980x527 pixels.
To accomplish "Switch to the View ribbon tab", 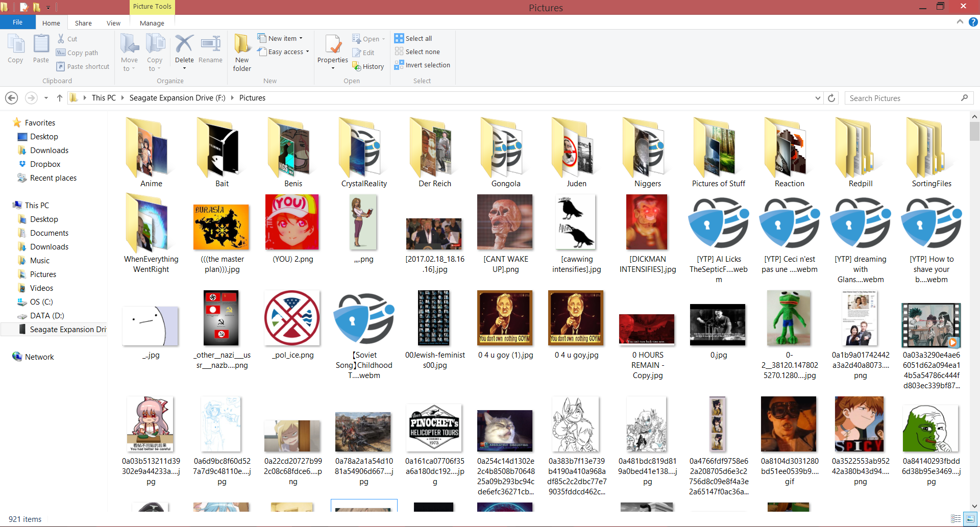I will tap(113, 23).
